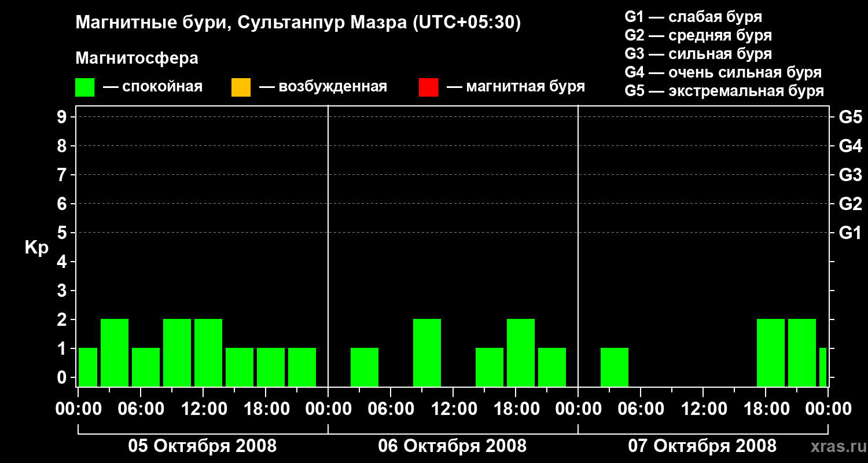Click the 'Магнитосфера' legend heading
The image size is (868, 463).
tap(137, 58)
